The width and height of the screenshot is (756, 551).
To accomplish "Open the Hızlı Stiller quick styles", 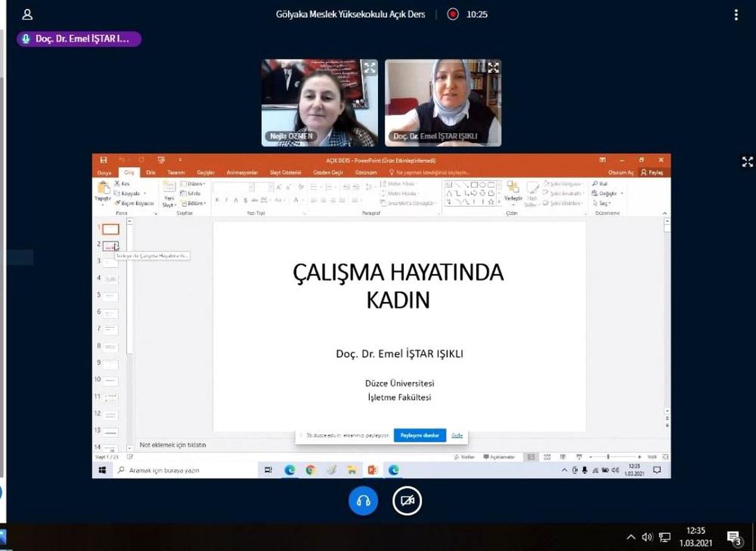I will tap(532, 194).
